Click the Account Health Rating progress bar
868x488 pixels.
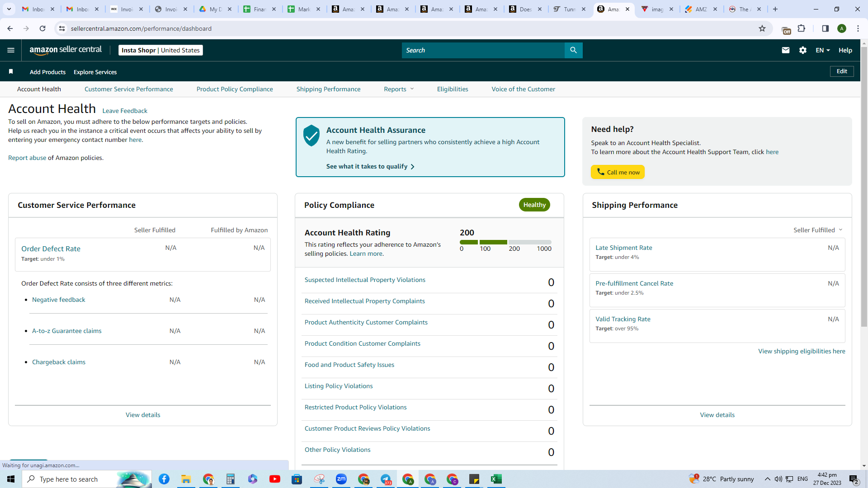click(x=505, y=242)
